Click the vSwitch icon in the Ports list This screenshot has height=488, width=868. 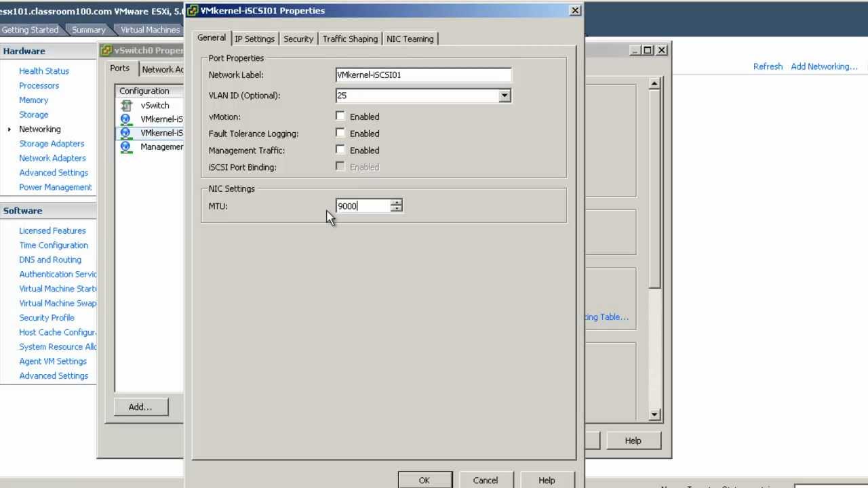click(x=126, y=105)
